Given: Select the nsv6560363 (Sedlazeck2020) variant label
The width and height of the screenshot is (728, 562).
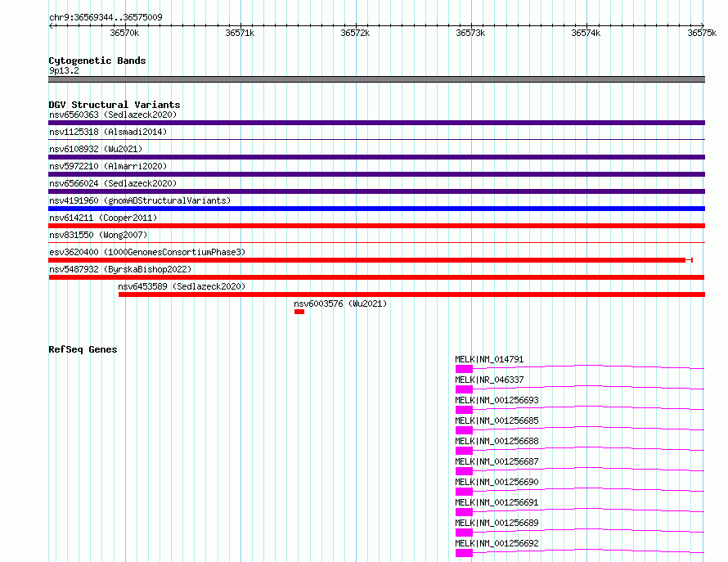Looking at the screenshot, I should click(113, 115).
